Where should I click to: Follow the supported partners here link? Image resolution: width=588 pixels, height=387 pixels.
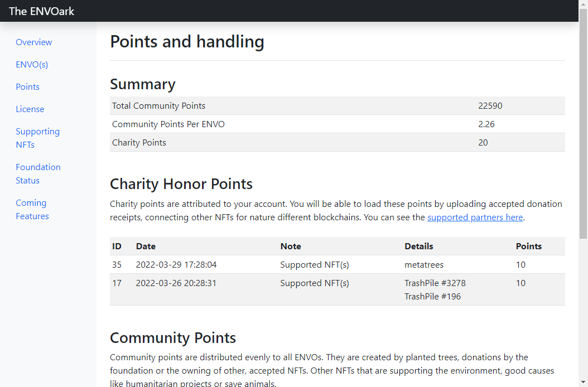(x=475, y=217)
